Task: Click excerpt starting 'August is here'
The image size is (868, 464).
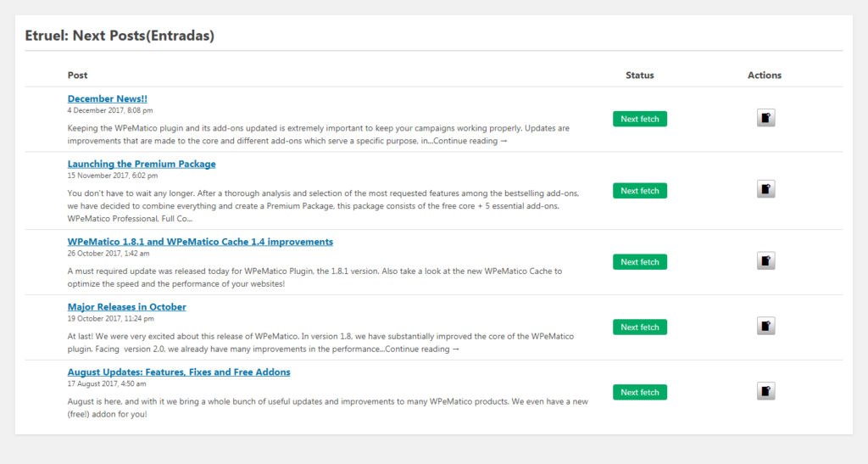Action: (328, 408)
